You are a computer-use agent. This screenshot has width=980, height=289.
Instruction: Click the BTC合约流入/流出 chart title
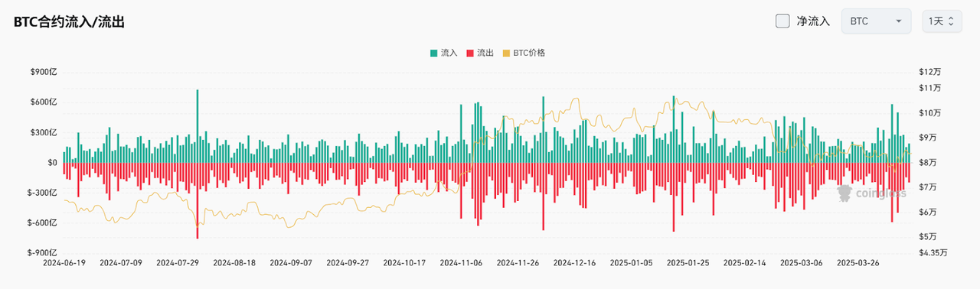click(x=69, y=22)
